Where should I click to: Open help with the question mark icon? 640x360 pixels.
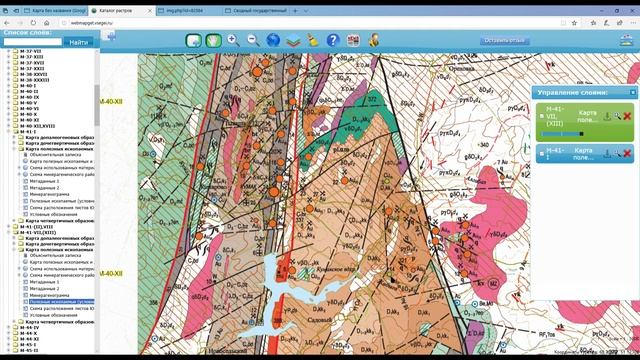pos(333,40)
